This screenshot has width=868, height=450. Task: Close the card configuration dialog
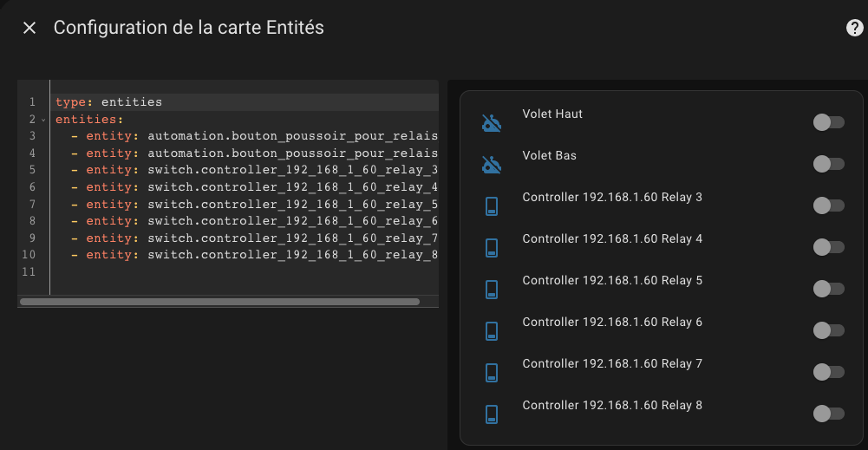tap(29, 28)
